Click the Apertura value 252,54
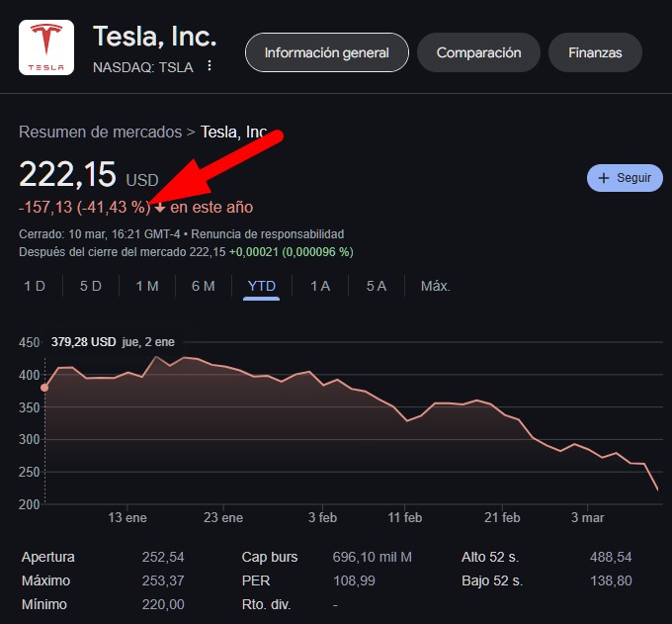Screen dimensions: 672x624 coord(163,557)
